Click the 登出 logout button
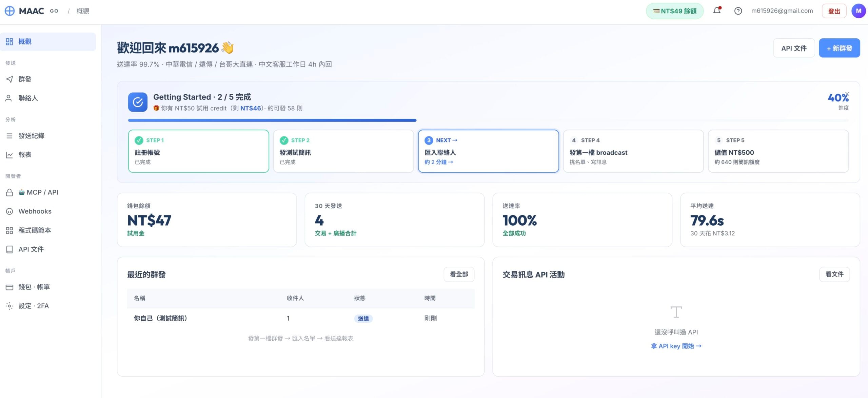 (x=834, y=11)
